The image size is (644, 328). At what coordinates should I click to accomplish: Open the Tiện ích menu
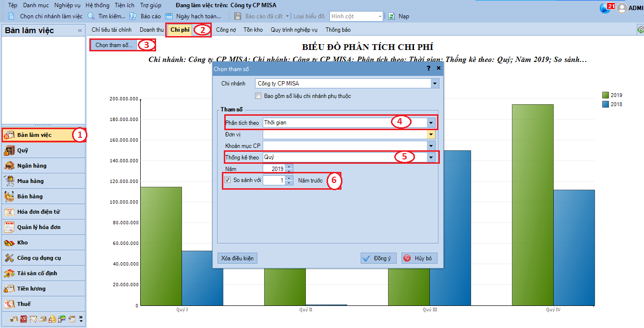pyautogui.click(x=125, y=5)
